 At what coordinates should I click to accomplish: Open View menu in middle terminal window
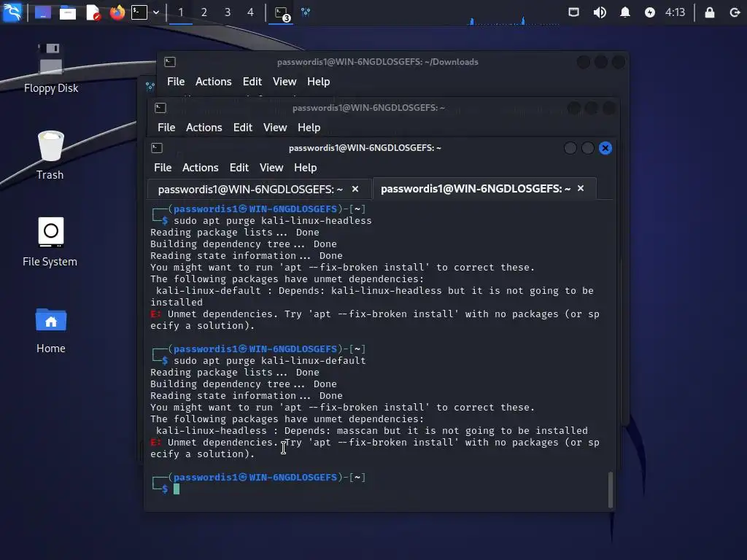pos(275,128)
